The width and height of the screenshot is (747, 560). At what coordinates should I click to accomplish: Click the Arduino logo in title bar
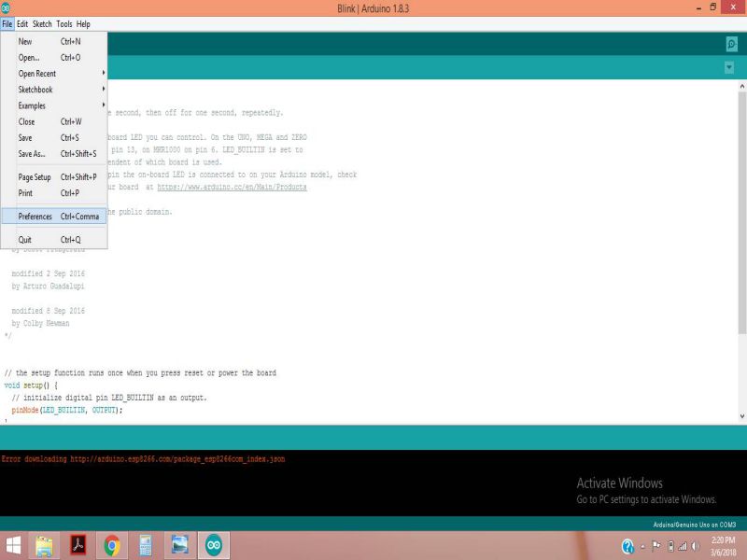[x=6, y=7]
